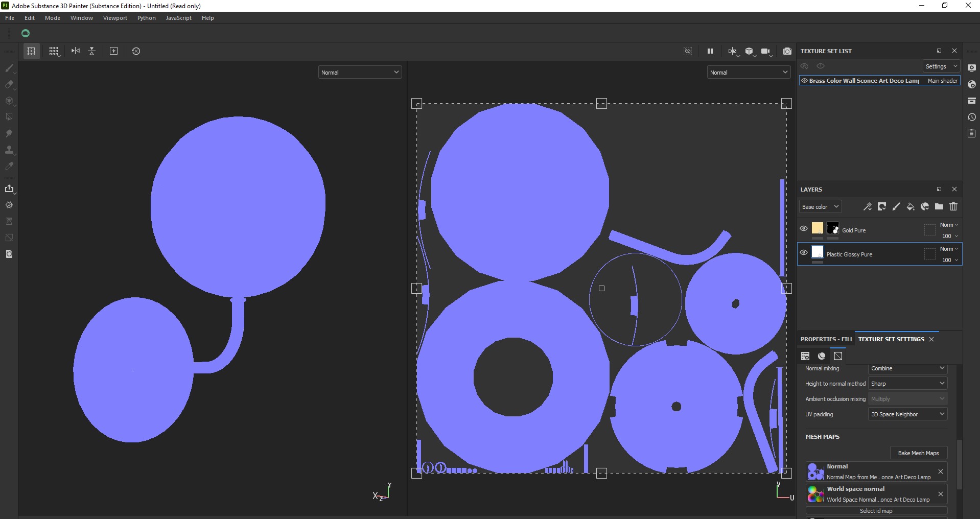Add a folder in Layers panel

[939, 207]
